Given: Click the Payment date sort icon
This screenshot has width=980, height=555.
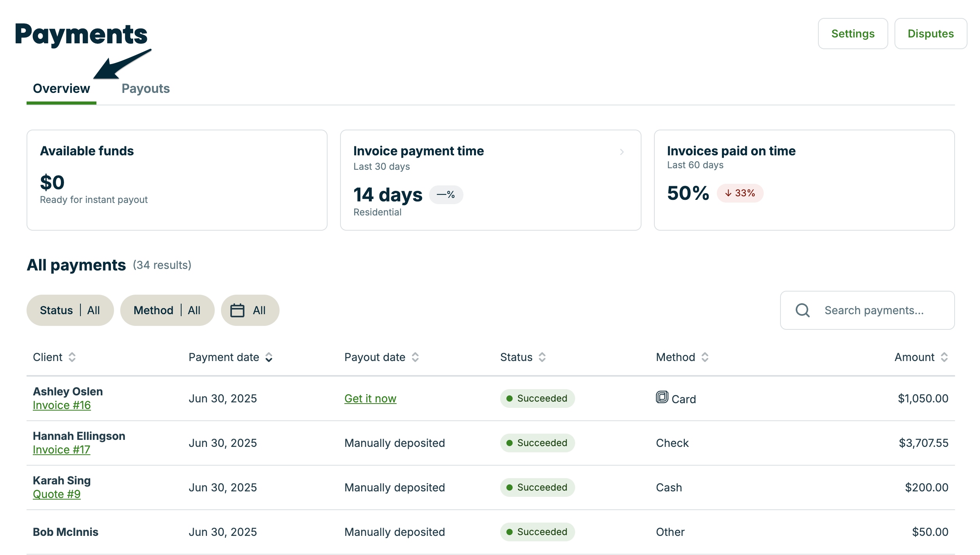Looking at the screenshot, I should tap(269, 357).
